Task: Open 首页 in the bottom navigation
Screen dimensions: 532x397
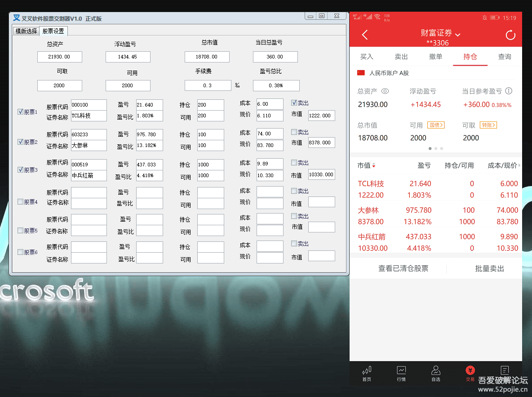Action: point(367,373)
